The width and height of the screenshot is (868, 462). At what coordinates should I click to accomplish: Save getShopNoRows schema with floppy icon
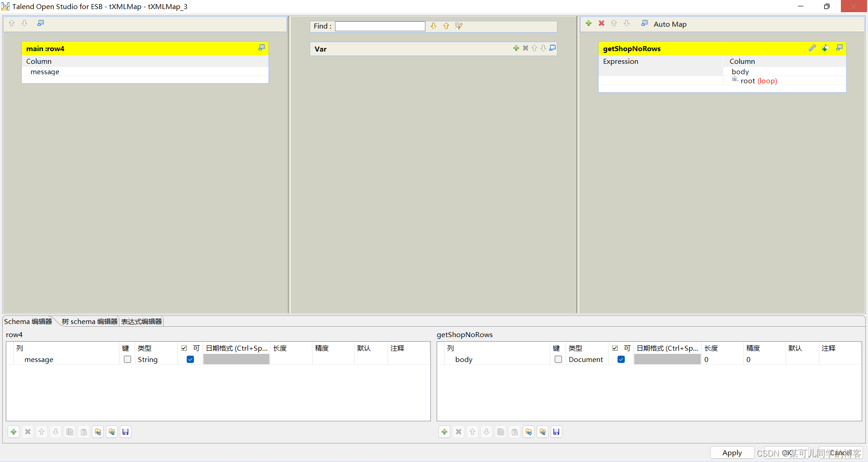coord(557,432)
